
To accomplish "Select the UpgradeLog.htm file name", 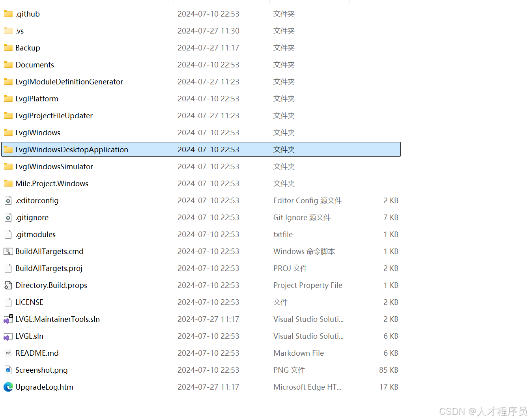I will [x=45, y=387].
